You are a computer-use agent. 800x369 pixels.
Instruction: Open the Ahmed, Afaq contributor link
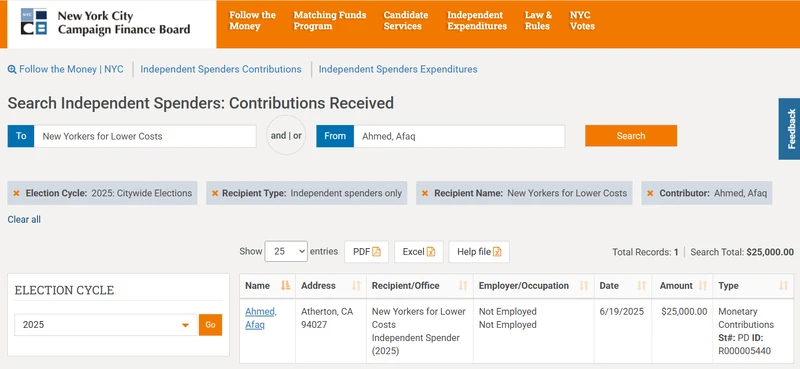coord(261,318)
